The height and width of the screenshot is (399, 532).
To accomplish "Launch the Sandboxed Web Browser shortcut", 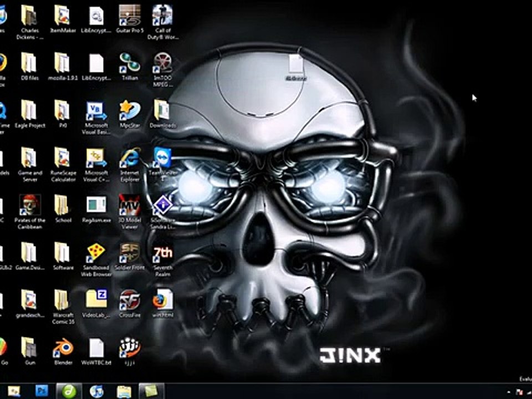I will [96, 259].
